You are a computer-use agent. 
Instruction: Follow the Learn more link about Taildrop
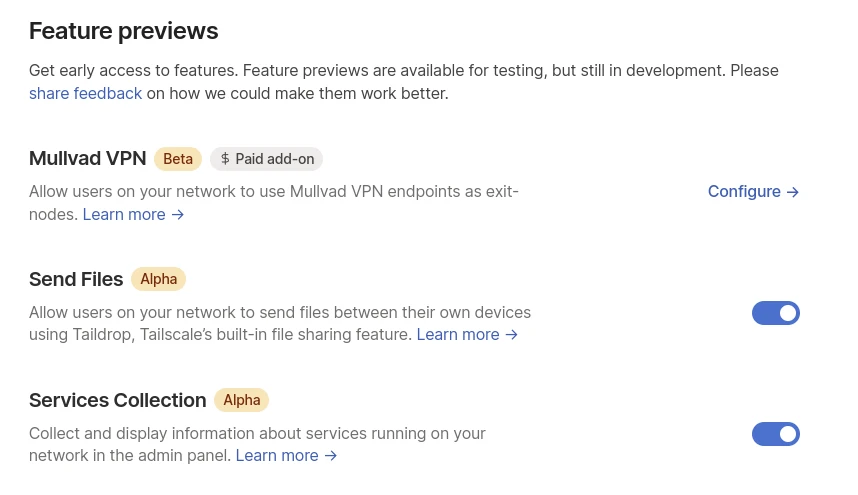coord(457,335)
